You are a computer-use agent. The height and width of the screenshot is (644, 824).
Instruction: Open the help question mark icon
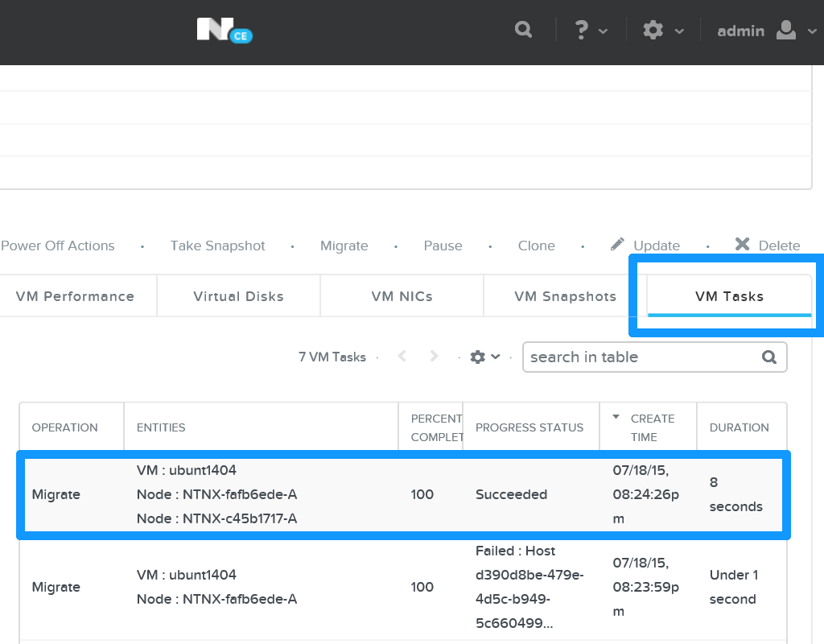click(x=581, y=29)
